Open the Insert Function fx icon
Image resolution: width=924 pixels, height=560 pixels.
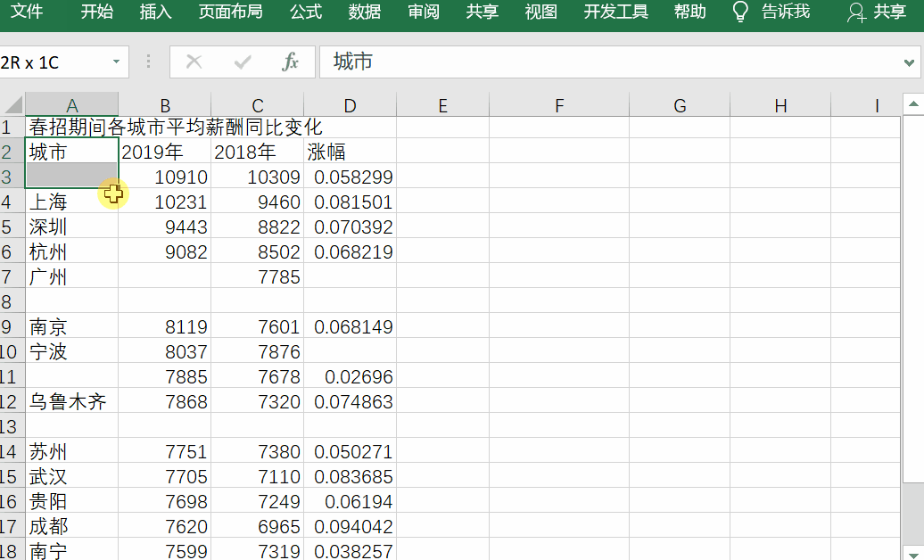point(290,62)
